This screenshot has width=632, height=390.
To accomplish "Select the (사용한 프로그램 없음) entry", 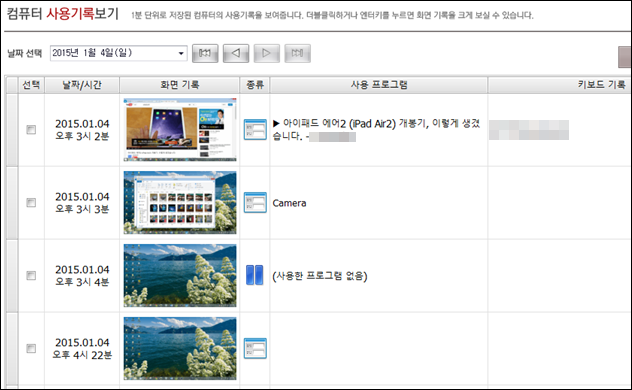I will (x=320, y=276).
